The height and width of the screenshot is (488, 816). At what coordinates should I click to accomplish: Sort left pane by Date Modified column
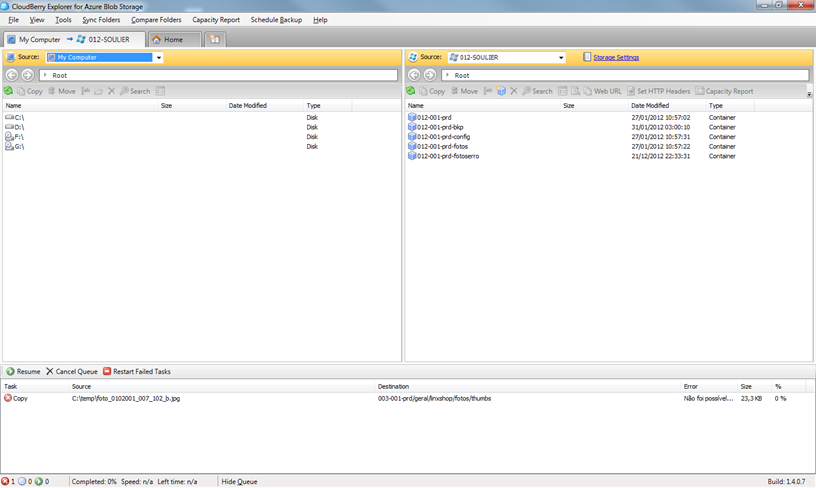pyautogui.click(x=264, y=106)
